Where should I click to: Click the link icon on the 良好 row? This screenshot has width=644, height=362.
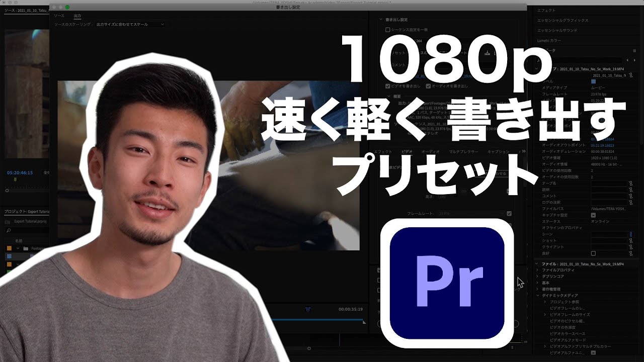coord(630,253)
